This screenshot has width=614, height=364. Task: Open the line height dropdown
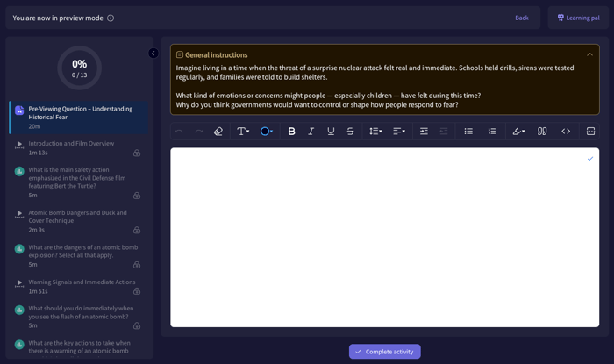375,132
